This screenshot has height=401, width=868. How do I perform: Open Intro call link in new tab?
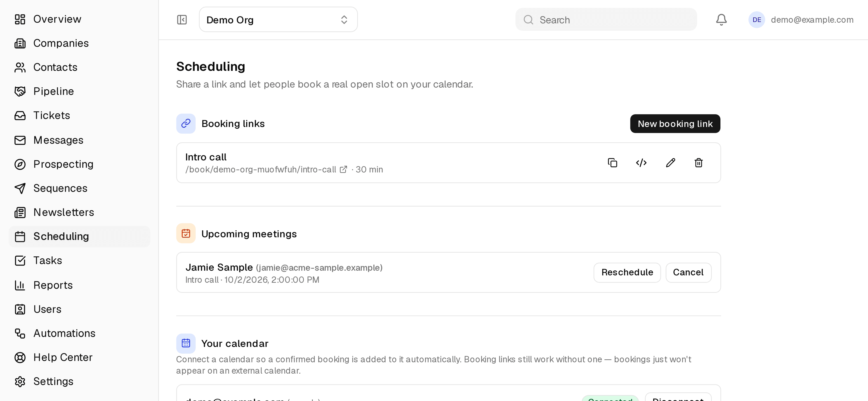tap(343, 169)
